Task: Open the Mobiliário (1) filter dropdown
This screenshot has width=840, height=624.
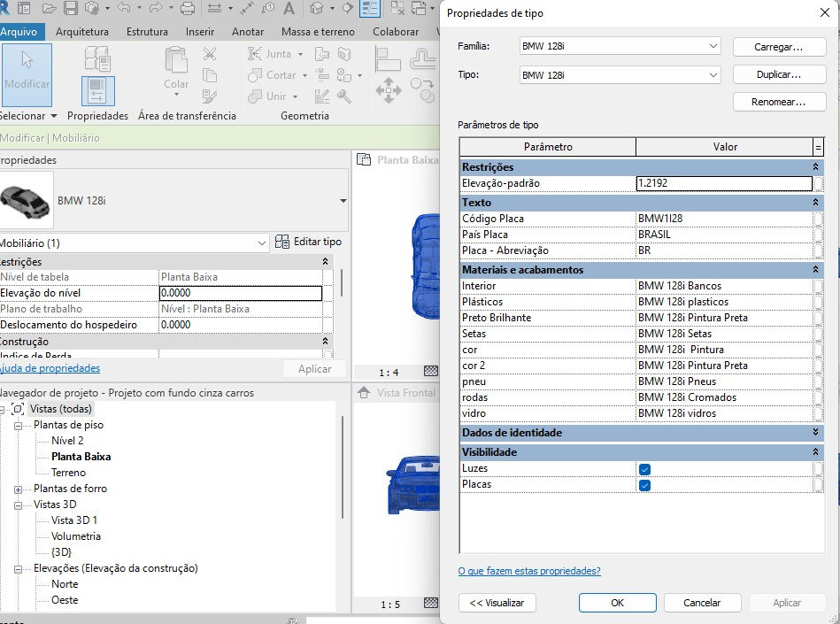Action: pyautogui.click(x=134, y=243)
